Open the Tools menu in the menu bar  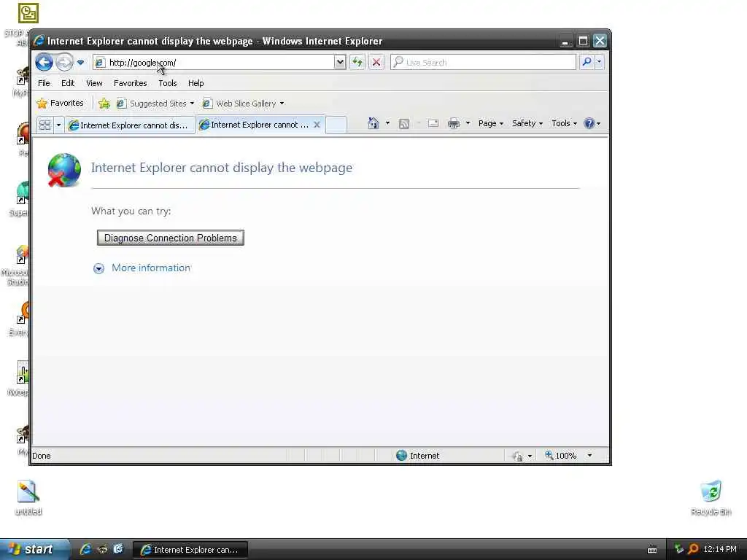[x=167, y=83]
